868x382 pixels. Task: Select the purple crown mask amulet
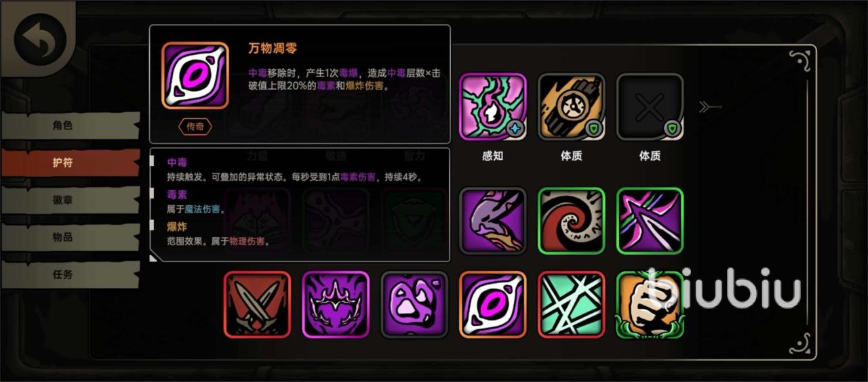coord(336,304)
